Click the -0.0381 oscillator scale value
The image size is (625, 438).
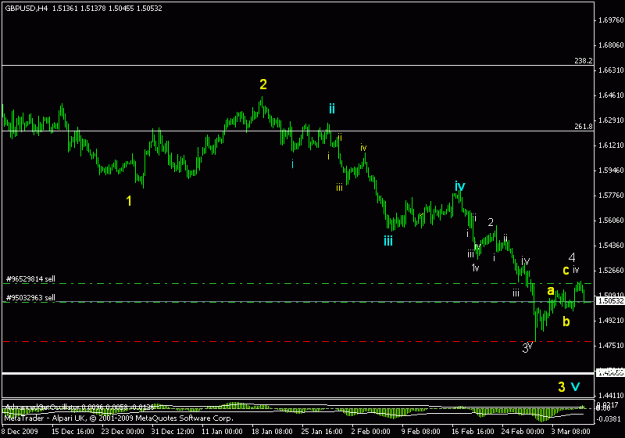tap(610, 419)
